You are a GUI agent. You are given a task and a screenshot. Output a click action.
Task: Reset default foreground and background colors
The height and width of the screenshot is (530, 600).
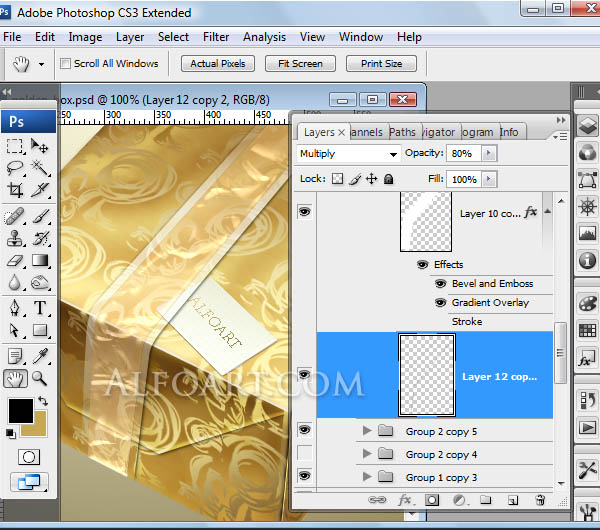coord(11,434)
